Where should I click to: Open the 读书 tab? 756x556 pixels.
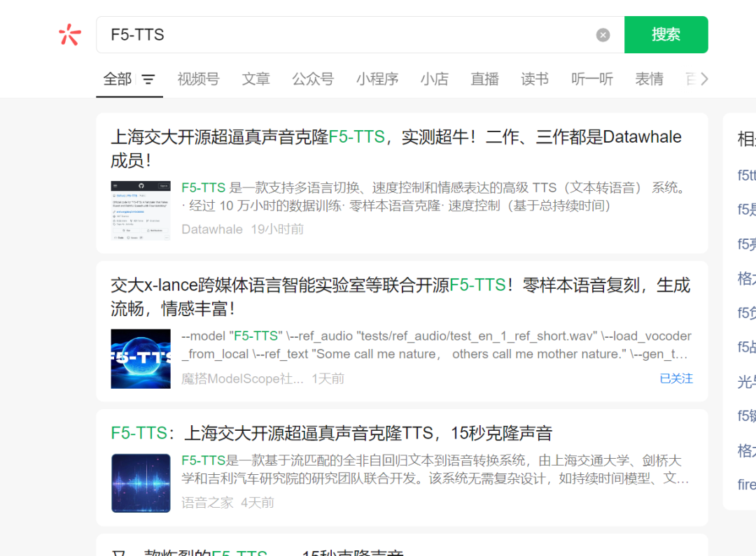coord(534,79)
